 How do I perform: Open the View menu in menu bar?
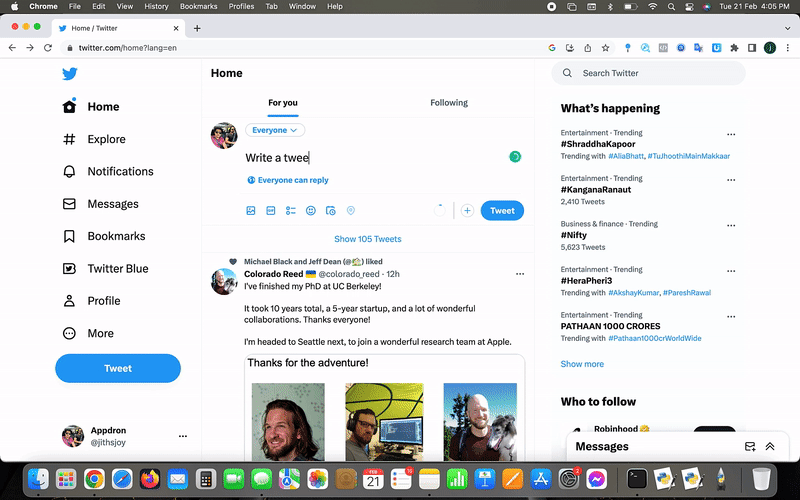coord(124,7)
